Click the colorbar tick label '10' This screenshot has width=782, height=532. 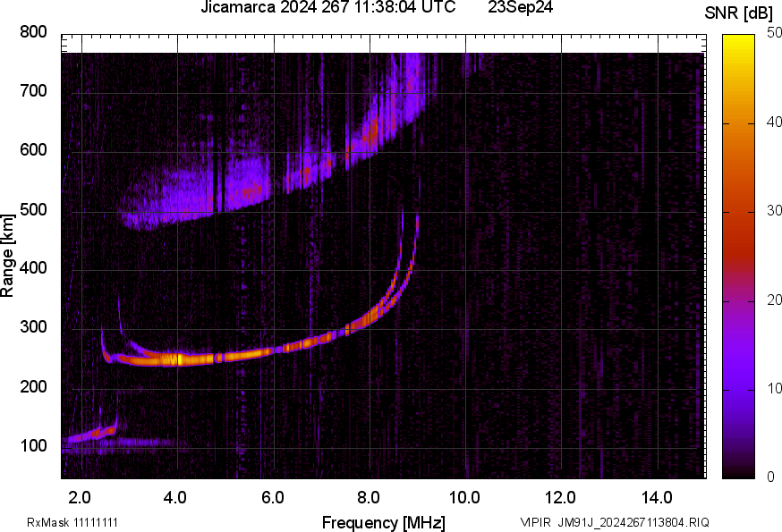774,388
